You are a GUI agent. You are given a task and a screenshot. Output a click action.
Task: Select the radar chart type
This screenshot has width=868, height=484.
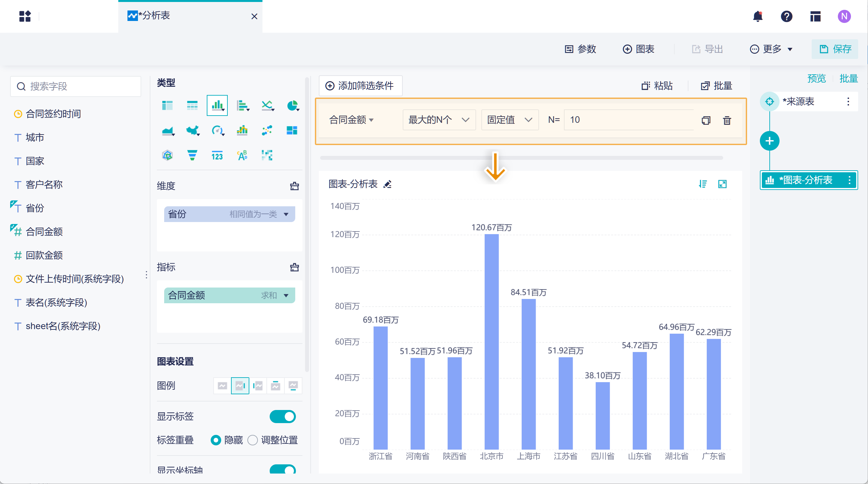pyautogui.click(x=167, y=156)
